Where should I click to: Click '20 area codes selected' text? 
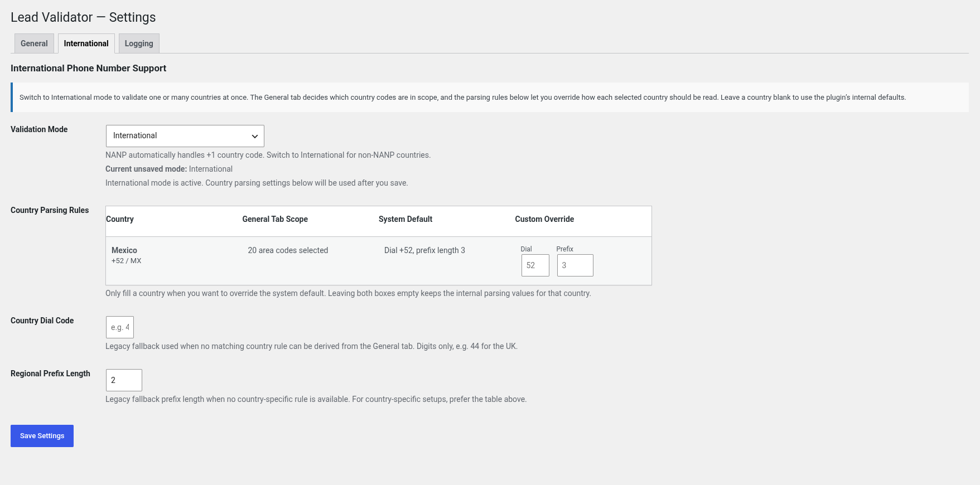pos(288,250)
